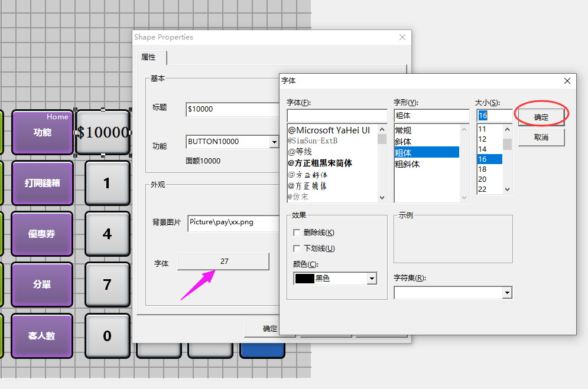The width and height of the screenshot is (588, 389).
Task: Close the Shape Properties window
Action: (402, 37)
